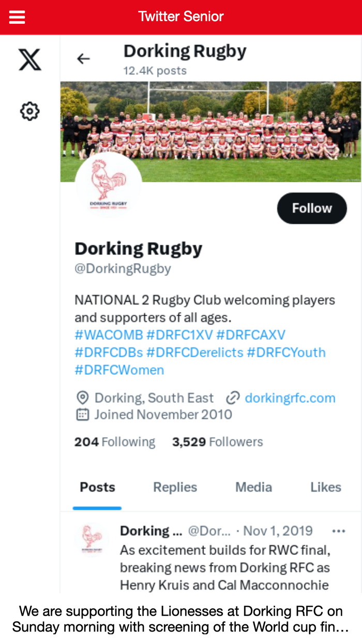Click the rooster avatar on the Nov 2019 post
This screenshot has height=644, width=362.
click(92, 540)
